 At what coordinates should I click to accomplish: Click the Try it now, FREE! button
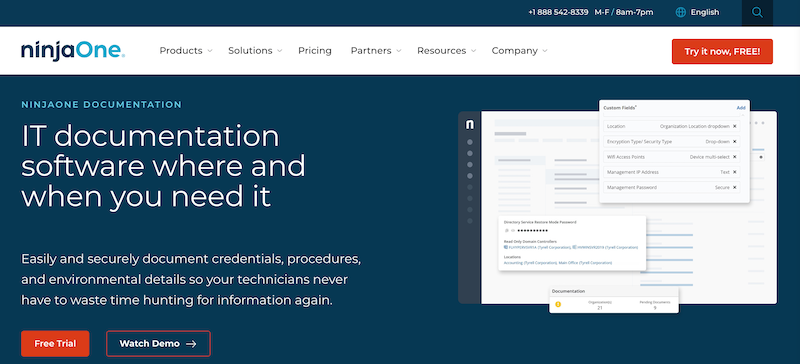722,52
